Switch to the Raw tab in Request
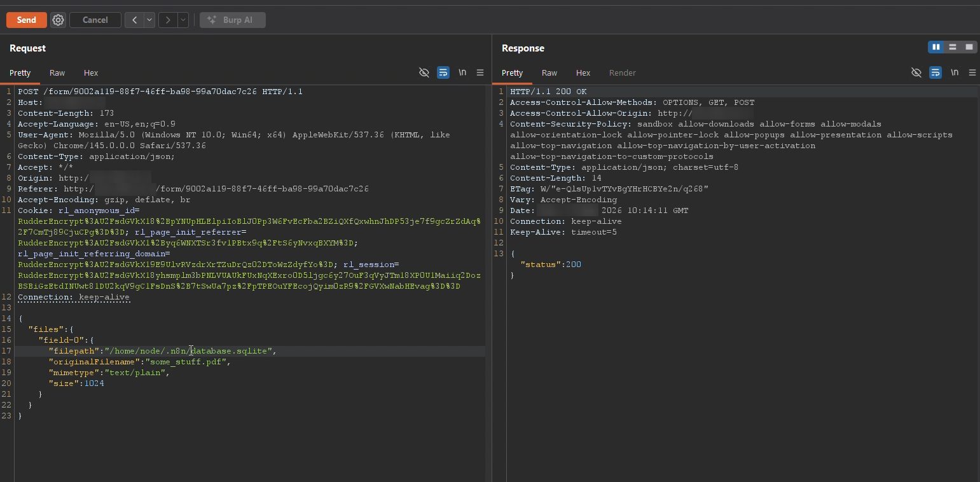Image resolution: width=980 pixels, height=482 pixels. point(57,73)
